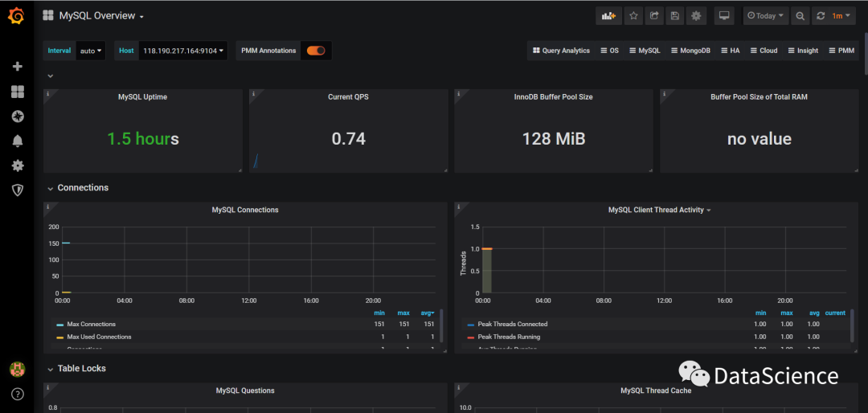This screenshot has width=868, height=413.
Task: Save the dashboard with floppy icon
Action: 675,16
